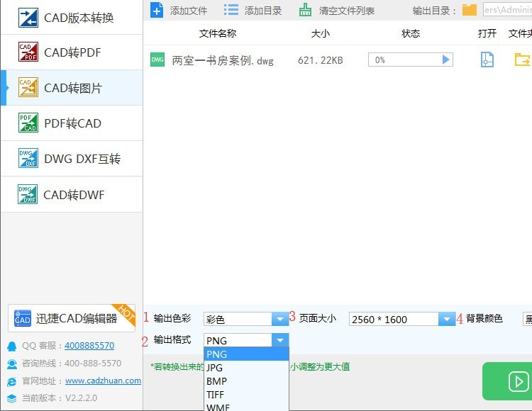Viewport: 532px width, 411px height.
Task: Click the hotline headset person icon
Action: point(12,364)
